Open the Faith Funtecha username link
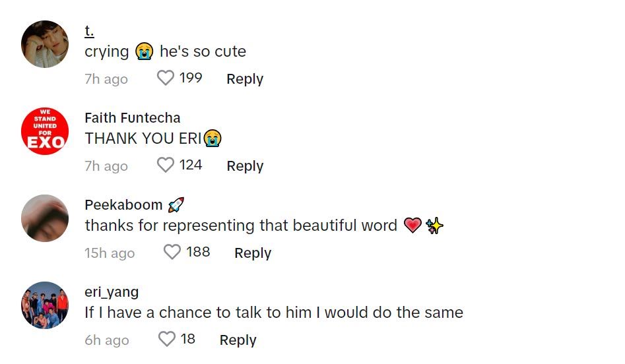This screenshot has height=364, width=625. pos(132,118)
